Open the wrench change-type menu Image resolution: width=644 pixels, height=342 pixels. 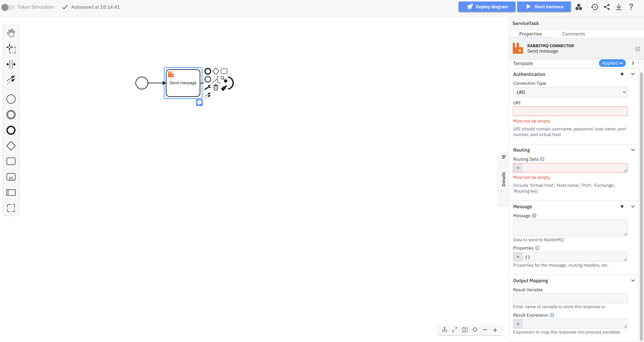point(208,88)
